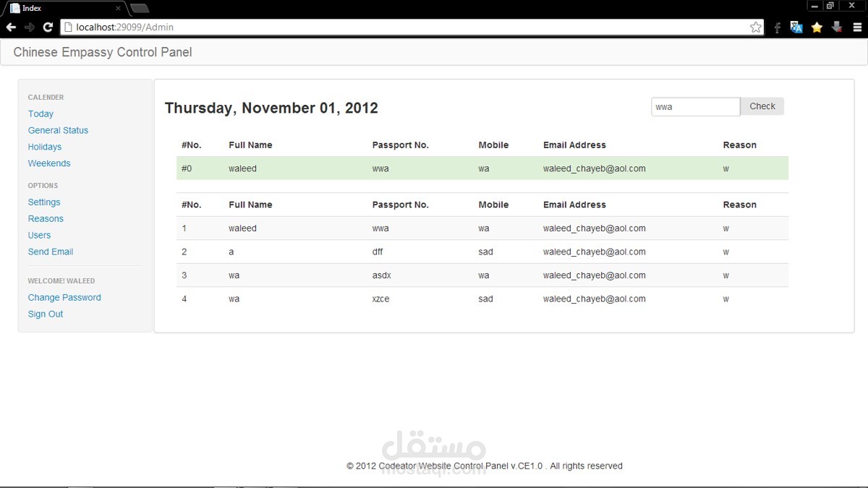868x488 pixels.
Task: Click Chinese Empassy Control Panel header title
Action: 103,52
